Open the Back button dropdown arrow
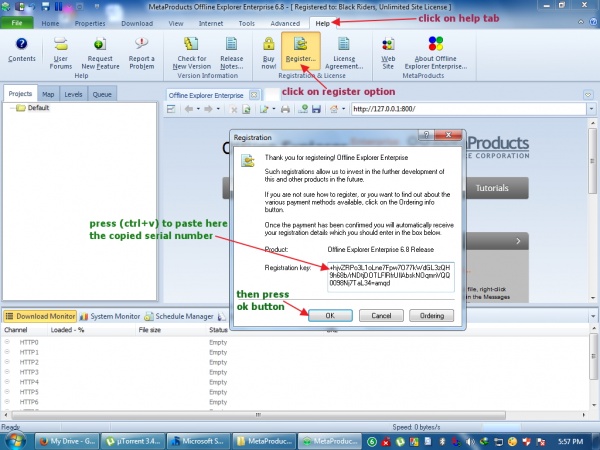600x450 pixels. tap(198, 109)
